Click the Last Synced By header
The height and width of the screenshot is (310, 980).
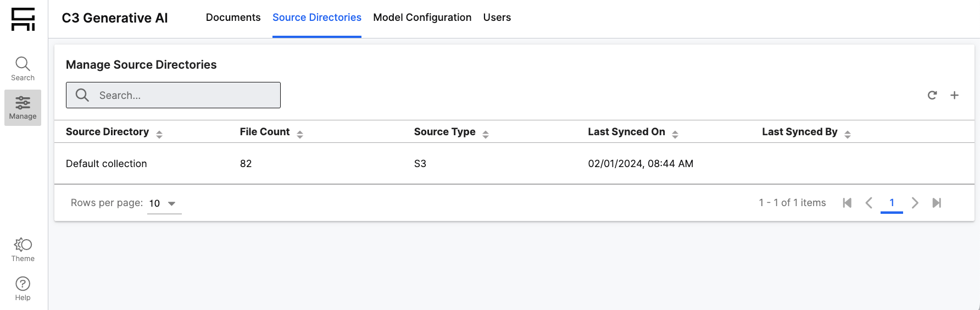coord(800,132)
